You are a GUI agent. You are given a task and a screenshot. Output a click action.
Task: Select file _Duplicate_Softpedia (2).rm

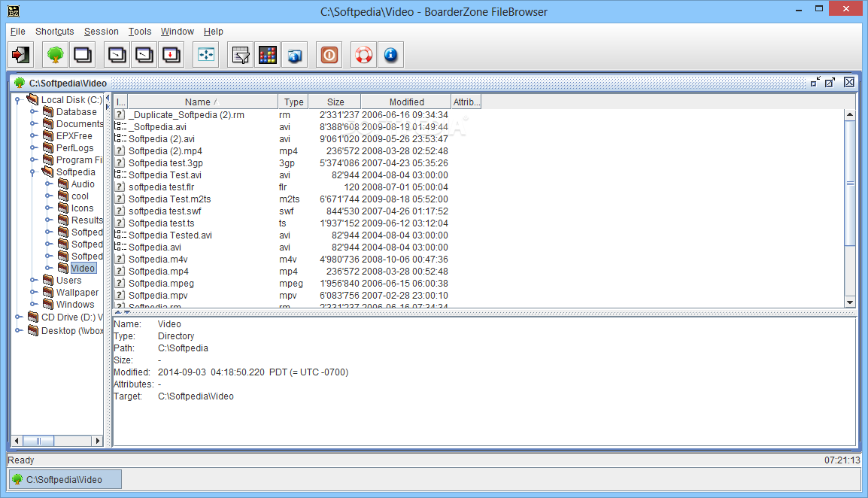(187, 115)
